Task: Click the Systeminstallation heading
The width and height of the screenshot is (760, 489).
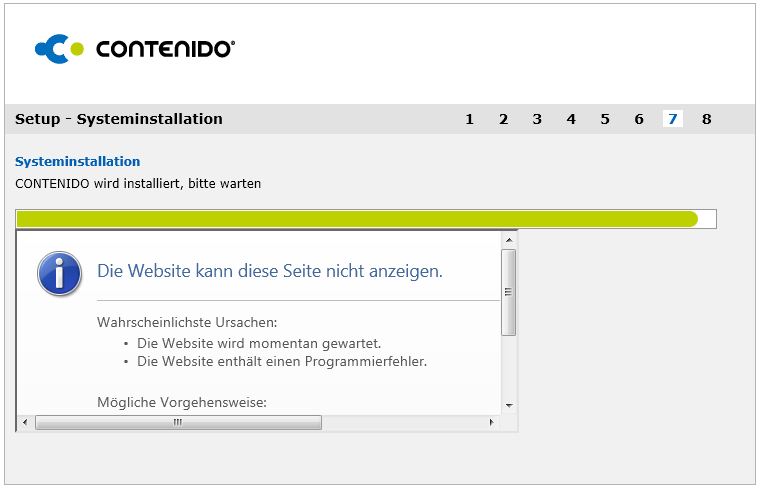Action: (x=77, y=161)
